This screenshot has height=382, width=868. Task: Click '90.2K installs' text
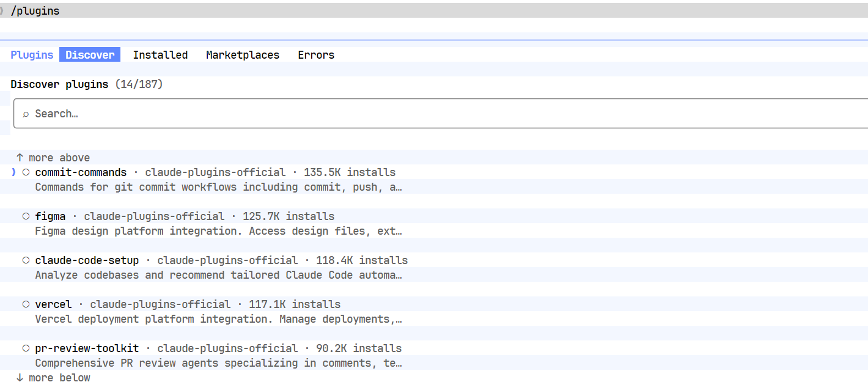click(x=359, y=348)
